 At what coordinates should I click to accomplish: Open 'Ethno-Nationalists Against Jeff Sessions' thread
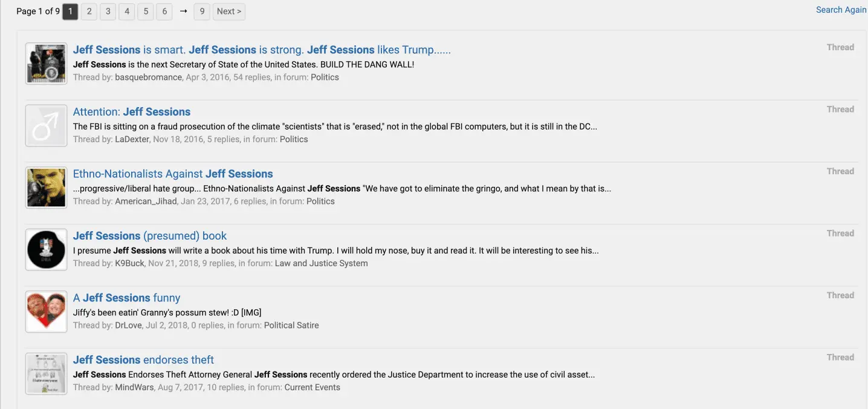pyautogui.click(x=173, y=174)
